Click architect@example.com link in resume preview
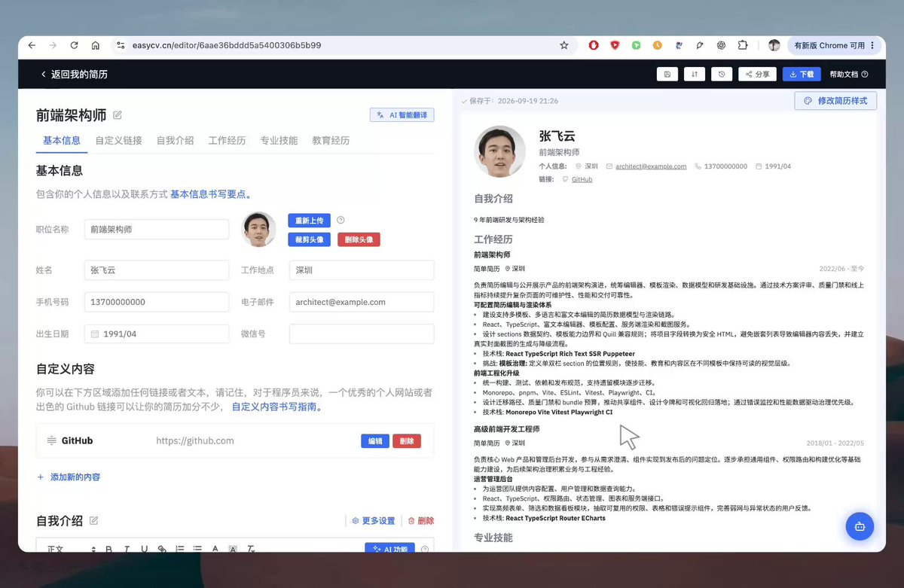Image resolution: width=904 pixels, height=588 pixels. (x=651, y=166)
